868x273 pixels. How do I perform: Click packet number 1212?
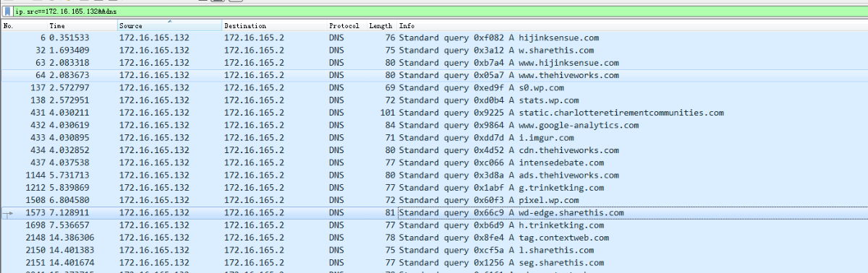click(35, 188)
